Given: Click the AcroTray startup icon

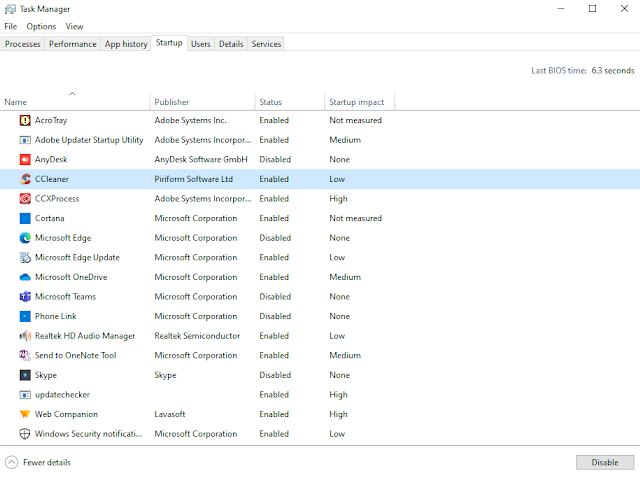Looking at the screenshot, I should pos(25,120).
